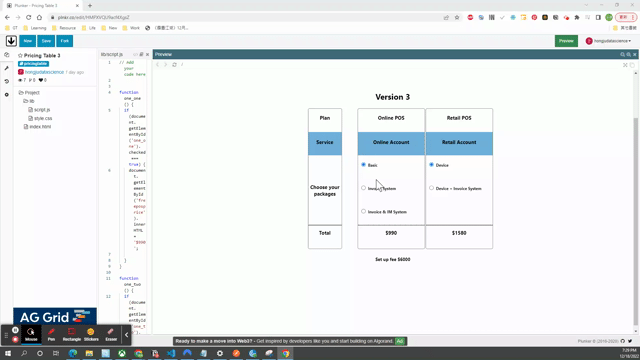Click the green Preview button
This screenshot has width=640, height=360.
(566, 41)
